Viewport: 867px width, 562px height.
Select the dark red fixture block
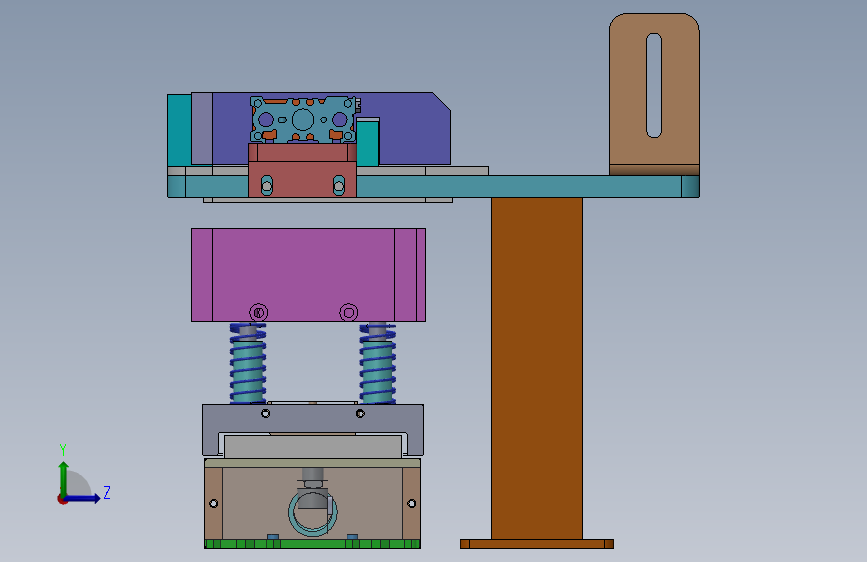tap(302, 170)
